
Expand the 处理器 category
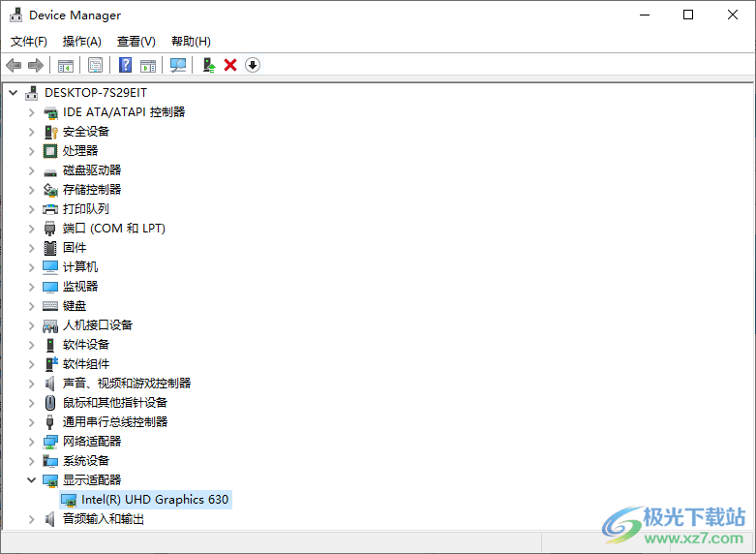pyautogui.click(x=31, y=151)
